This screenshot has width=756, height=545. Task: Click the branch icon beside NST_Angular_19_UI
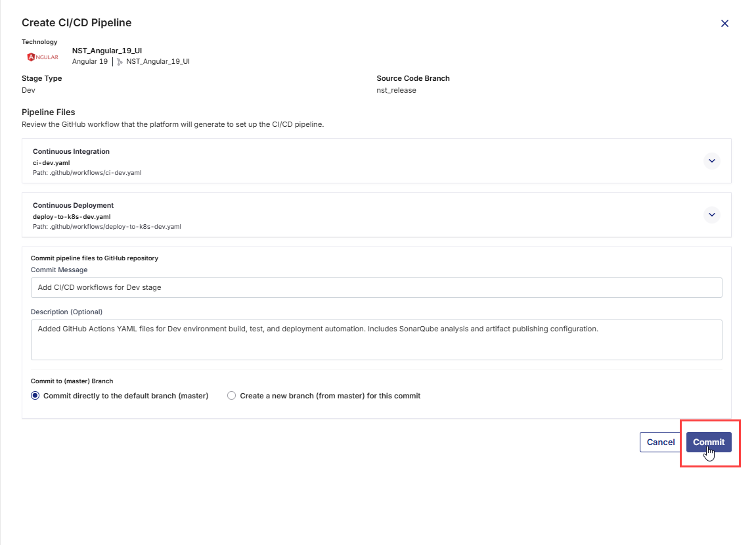point(120,62)
